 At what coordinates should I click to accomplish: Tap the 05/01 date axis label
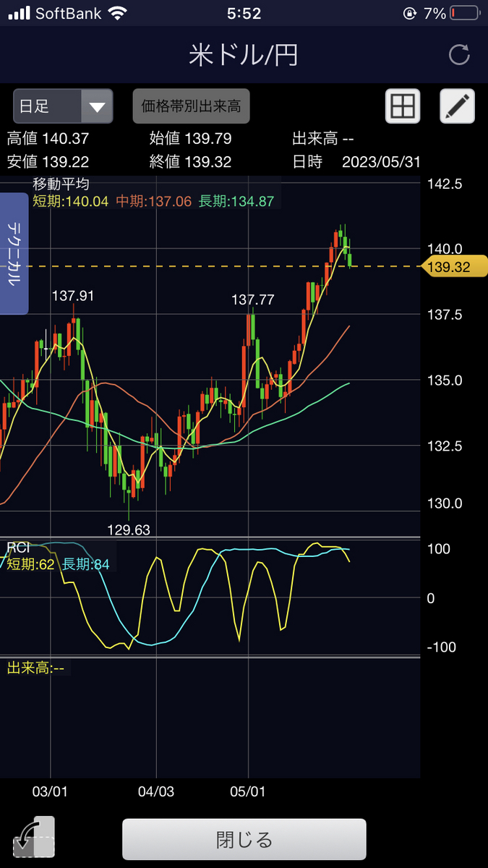pyautogui.click(x=248, y=791)
